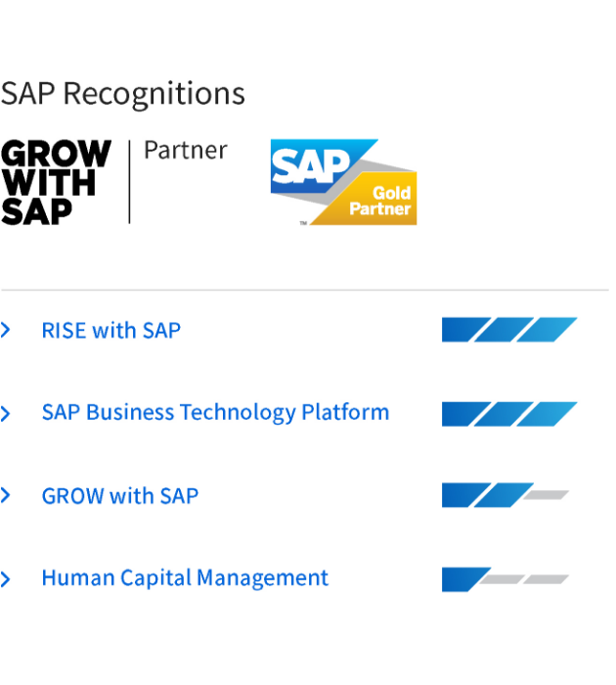Click the SAP Business Technology Platform level bar

tap(508, 414)
